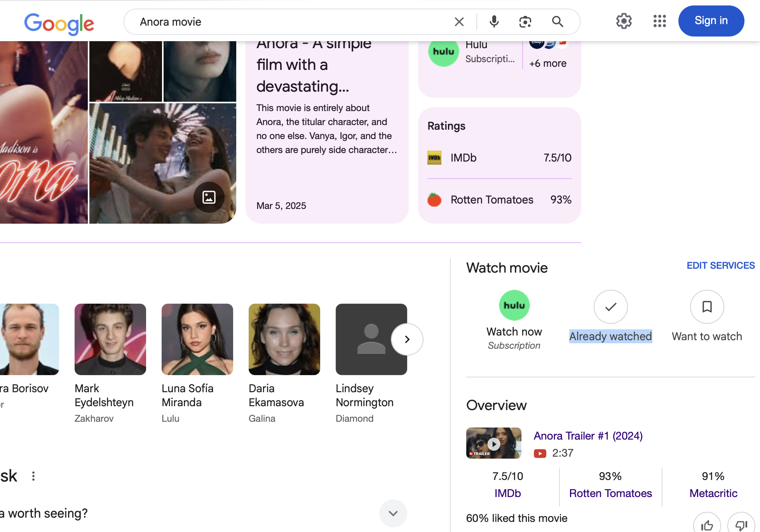Click the Overview 93% score

(x=610, y=476)
